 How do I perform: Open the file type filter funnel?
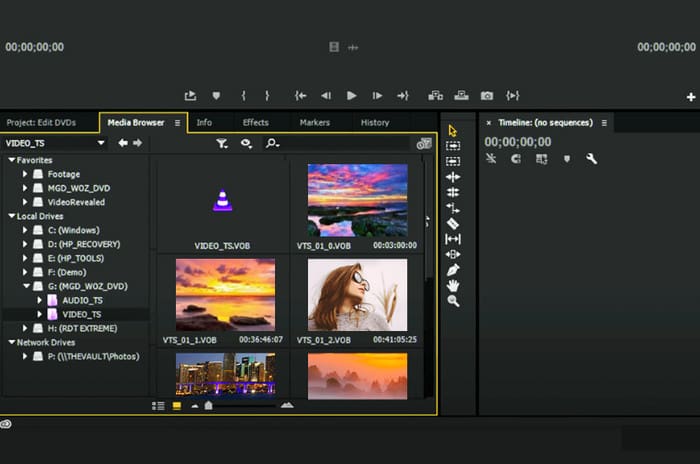coord(222,143)
